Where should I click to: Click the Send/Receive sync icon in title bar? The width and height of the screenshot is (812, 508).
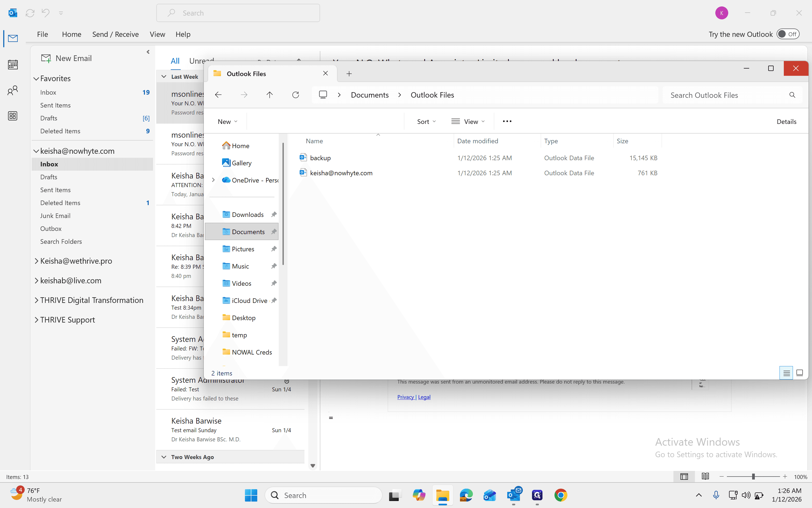(30, 13)
